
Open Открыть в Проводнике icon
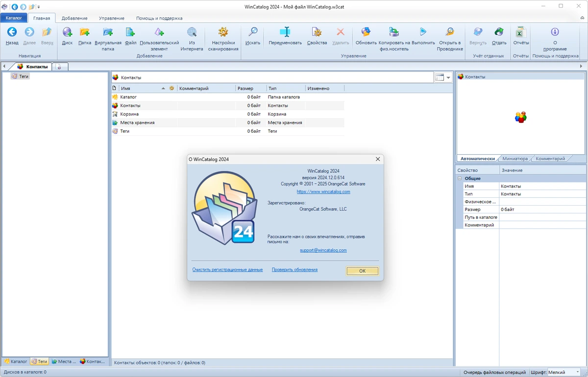pos(450,32)
